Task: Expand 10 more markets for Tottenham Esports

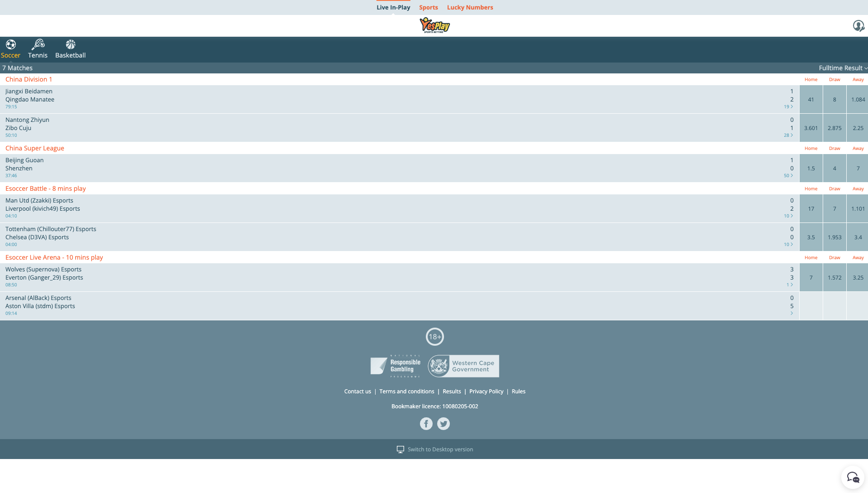Action: point(789,245)
